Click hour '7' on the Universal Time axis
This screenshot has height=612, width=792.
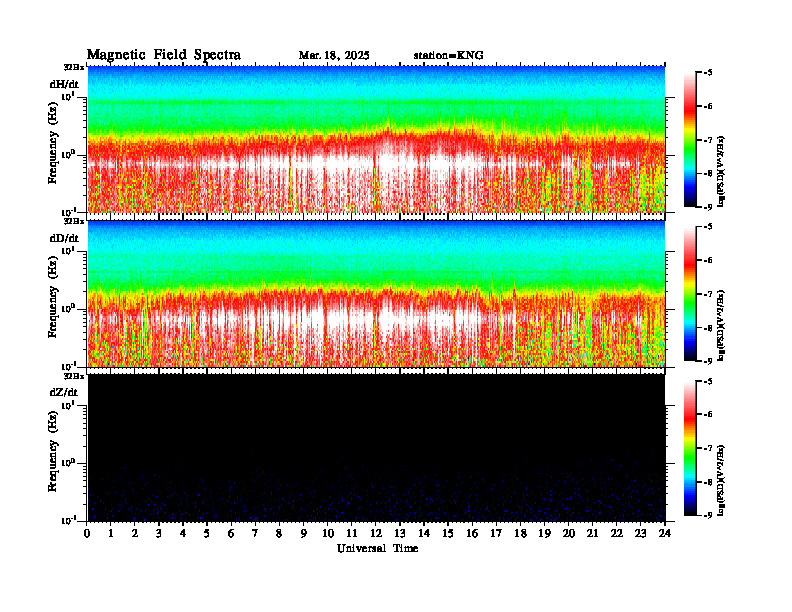tap(255, 533)
